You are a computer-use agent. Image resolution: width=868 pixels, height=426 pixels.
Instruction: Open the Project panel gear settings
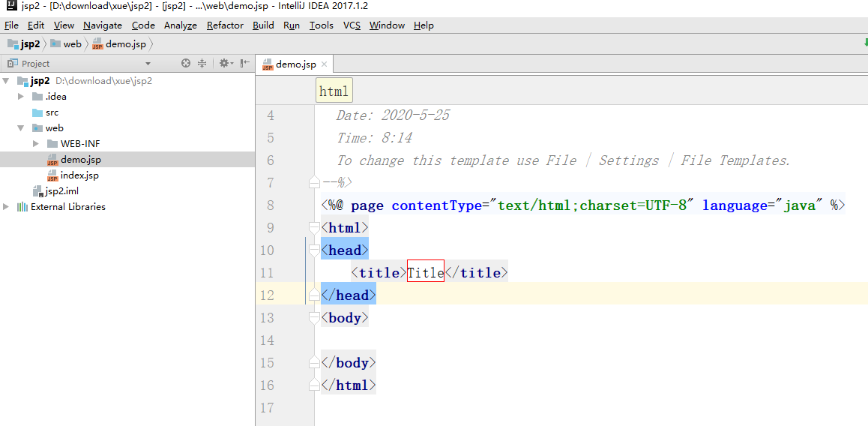pos(224,64)
